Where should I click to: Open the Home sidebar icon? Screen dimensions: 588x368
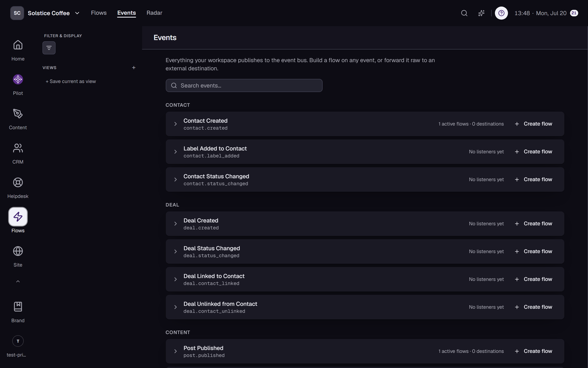18,45
